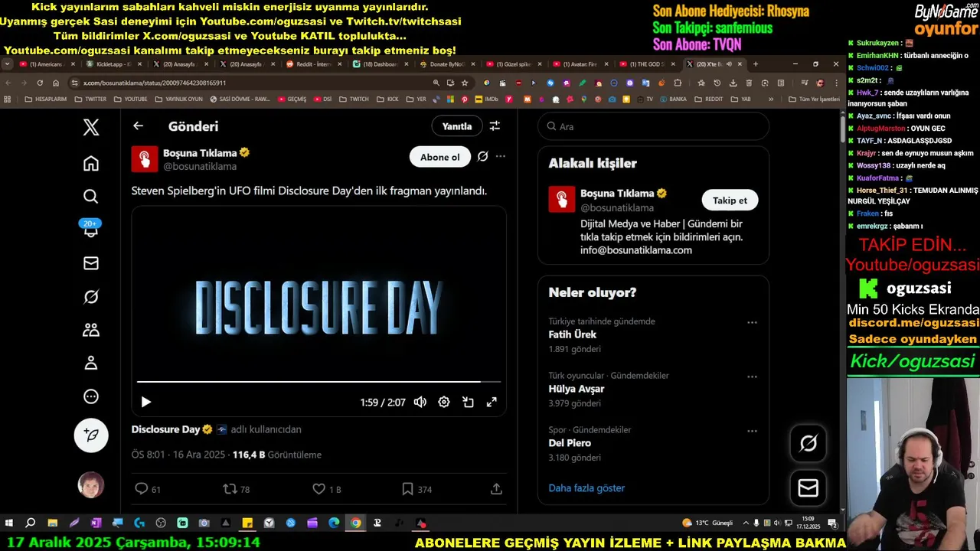This screenshot has width=980, height=551.
Task: Open the Disclosure Day video source account
Action: [x=165, y=429]
